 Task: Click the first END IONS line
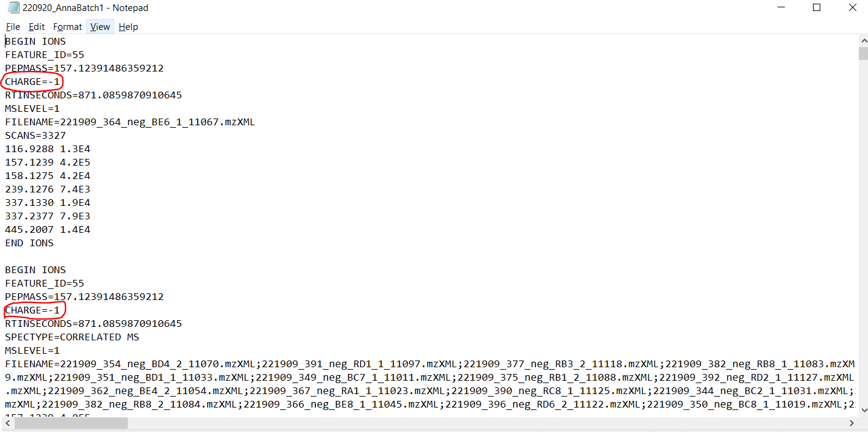click(29, 243)
